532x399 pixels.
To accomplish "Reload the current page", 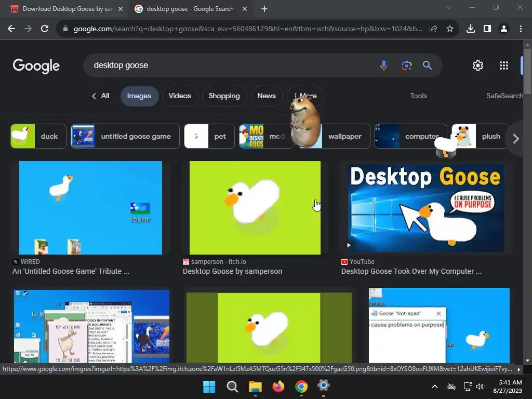I will click(45, 29).
